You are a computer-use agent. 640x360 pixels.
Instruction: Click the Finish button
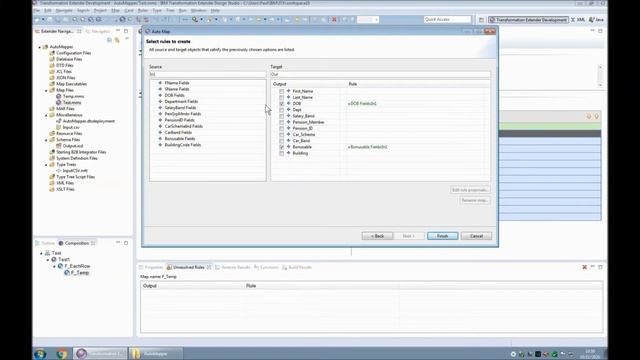(x=442, y=236)
